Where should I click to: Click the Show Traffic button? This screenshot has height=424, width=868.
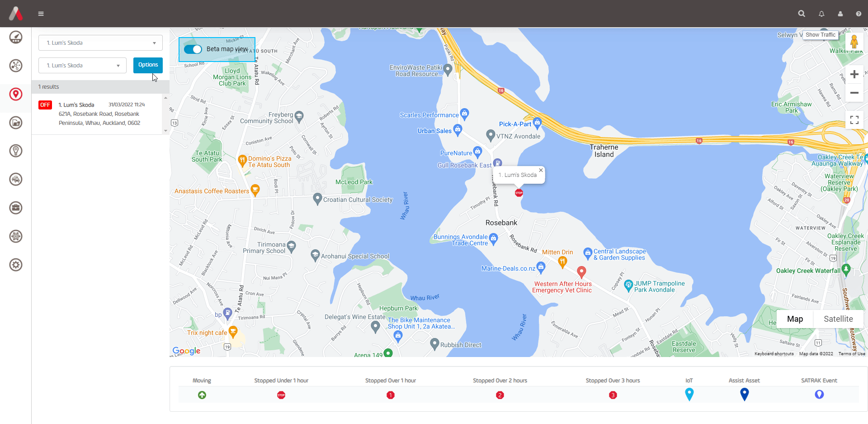click(x=821, y=35)
